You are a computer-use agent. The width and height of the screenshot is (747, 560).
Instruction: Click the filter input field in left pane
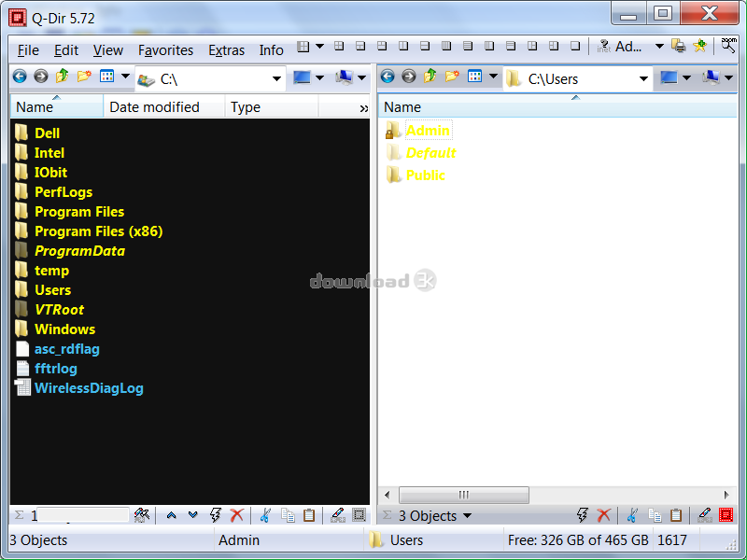pos(82,515)
